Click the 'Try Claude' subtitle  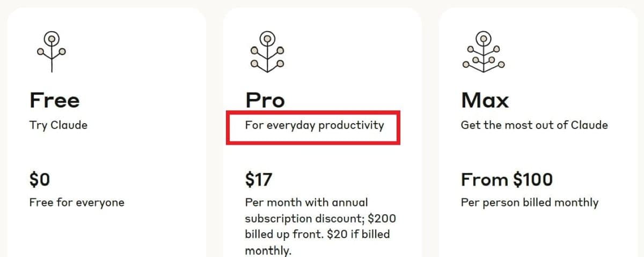58,125
